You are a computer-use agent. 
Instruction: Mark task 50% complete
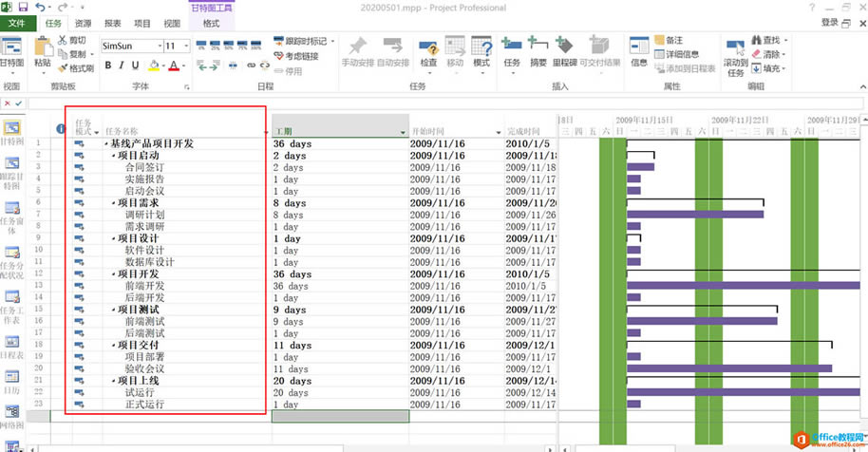[229, 45]
